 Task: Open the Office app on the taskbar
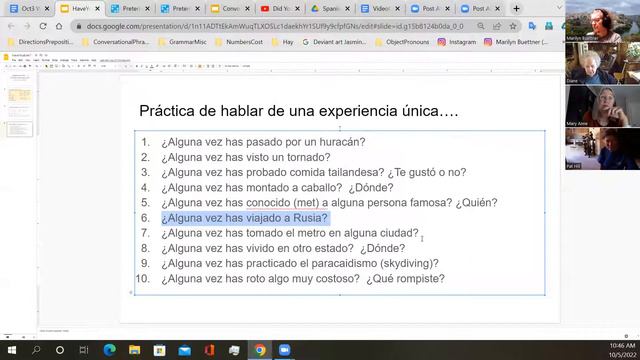(x=209, y=350)
